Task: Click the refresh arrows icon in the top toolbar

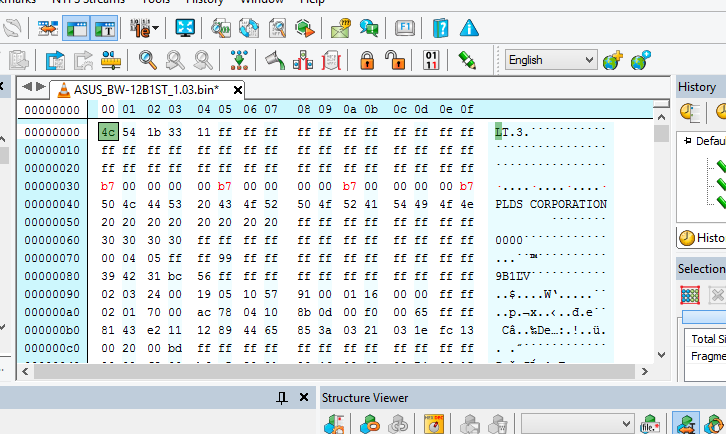Action: tap(12, 28)
